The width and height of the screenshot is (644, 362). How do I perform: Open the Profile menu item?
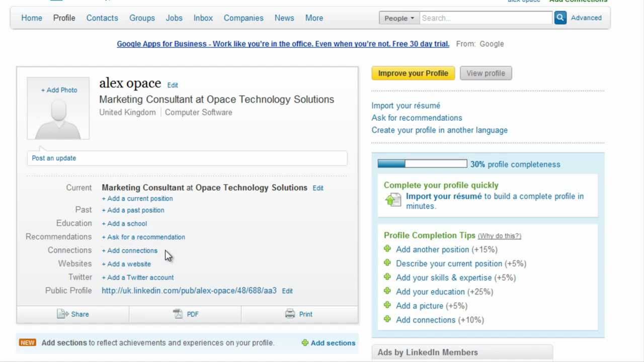[x=64, y=18]
